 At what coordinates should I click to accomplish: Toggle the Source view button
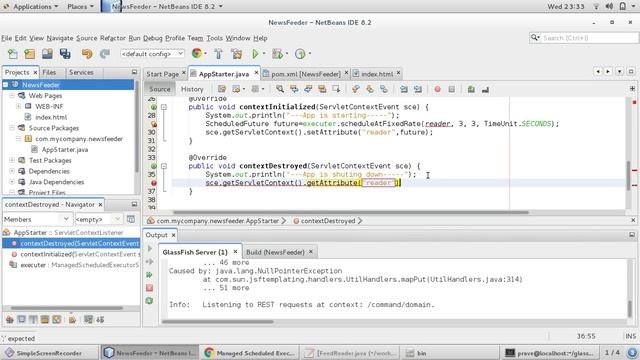160,89
